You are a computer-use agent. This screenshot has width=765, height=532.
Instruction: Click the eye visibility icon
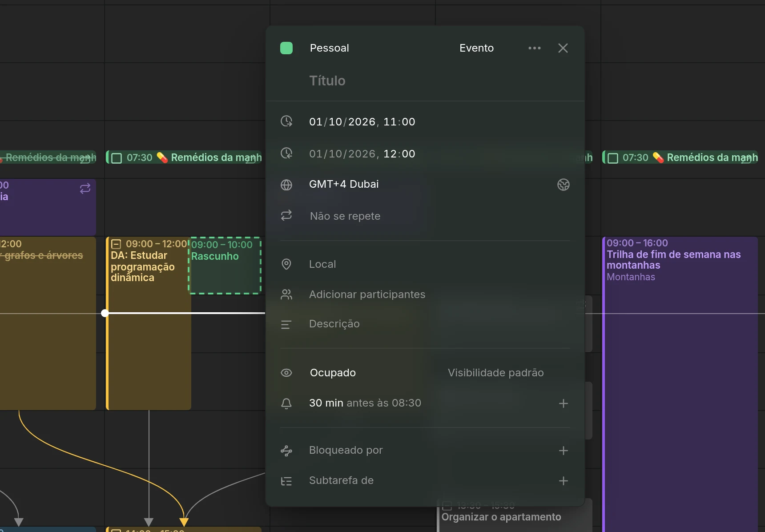click(286, 373)
